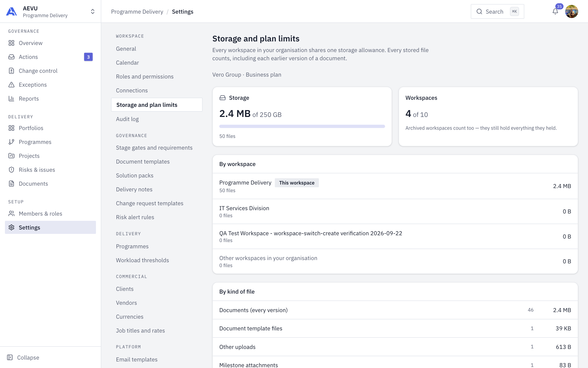This screenshot has height=368, width=588.
Task: Open Job titles and rates
Action: click(140, 331)
